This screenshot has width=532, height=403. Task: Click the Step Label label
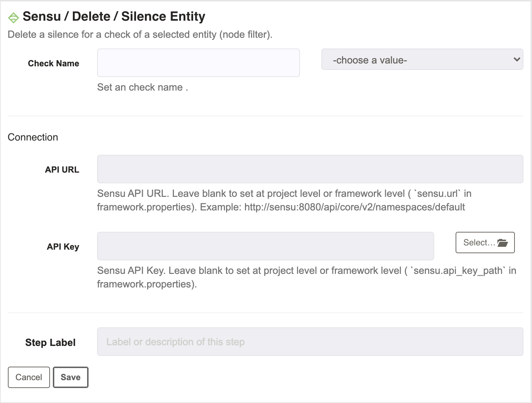pyautogui.click(x=50, y=343)
